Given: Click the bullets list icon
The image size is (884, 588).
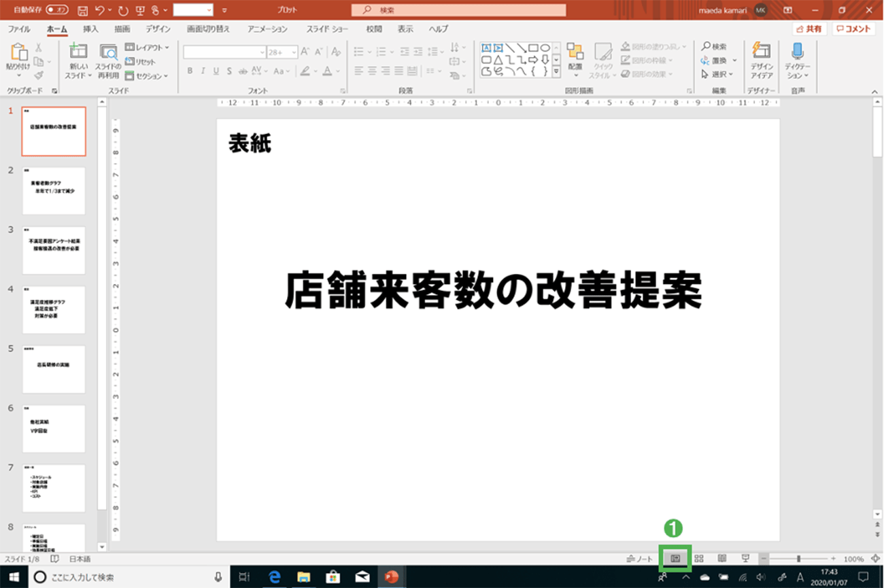Looking at the screenshot, I should tap(358, 52).
